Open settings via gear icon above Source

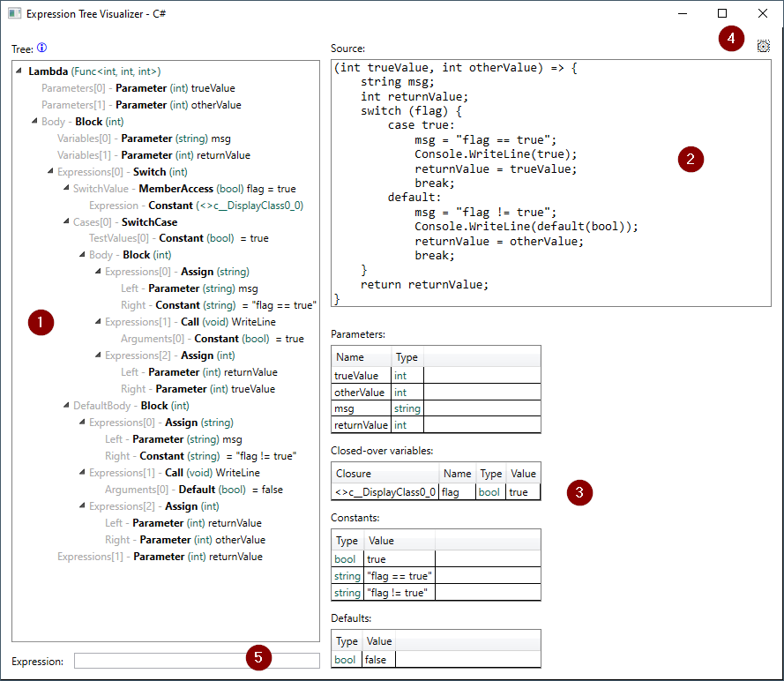[x=763, y=47]
